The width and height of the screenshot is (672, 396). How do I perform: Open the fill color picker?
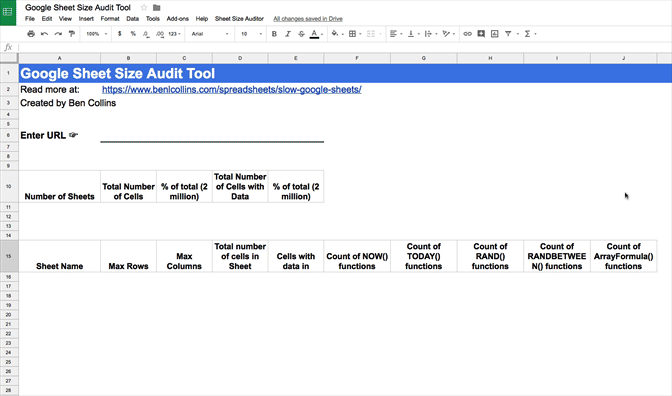point(335,34)
